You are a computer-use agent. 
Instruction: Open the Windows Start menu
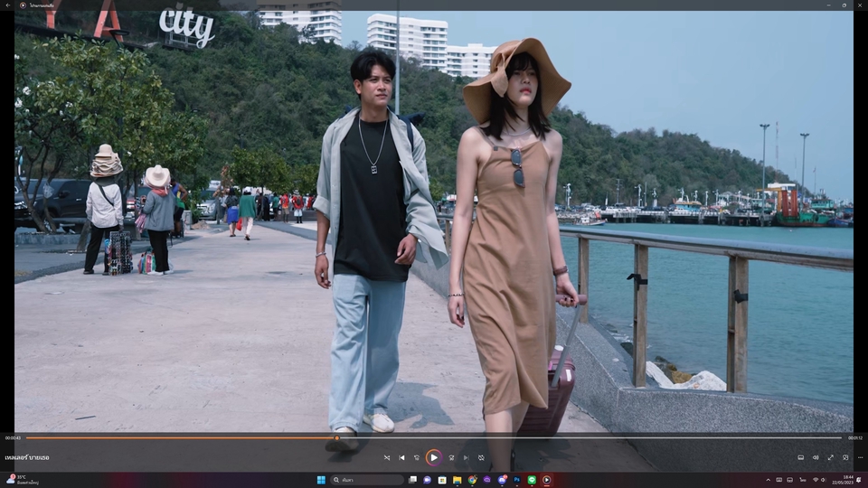point(321,480)
